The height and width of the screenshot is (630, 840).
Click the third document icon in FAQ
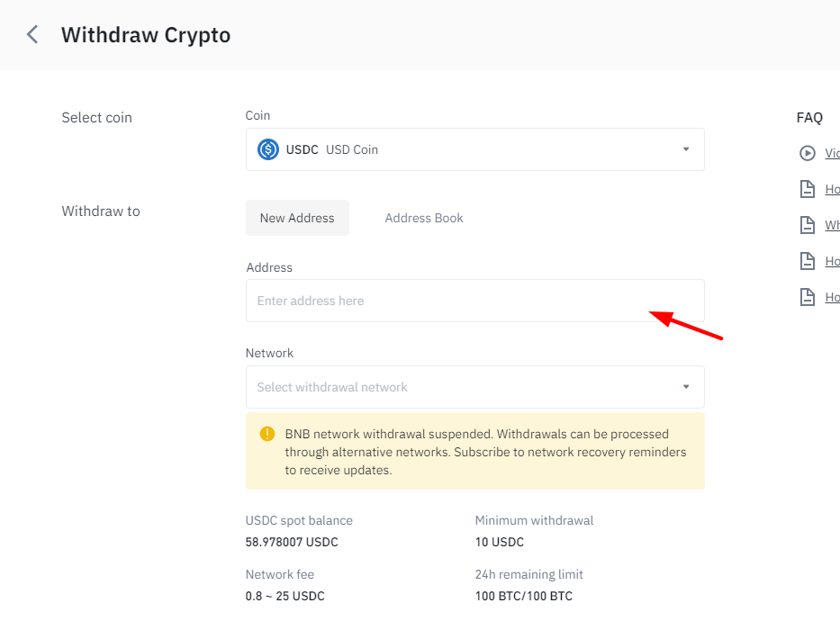pyautogui.click(x=808, y=261)
